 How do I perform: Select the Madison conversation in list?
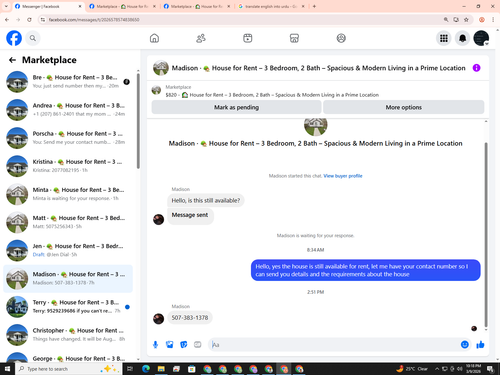(68, 279)
